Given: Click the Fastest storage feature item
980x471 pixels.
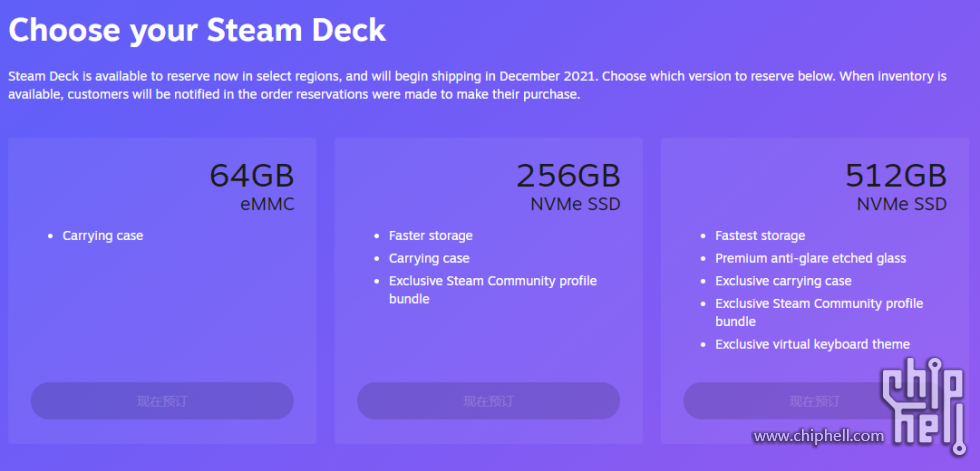Looking at the screenshot, I should pos(760,236).
